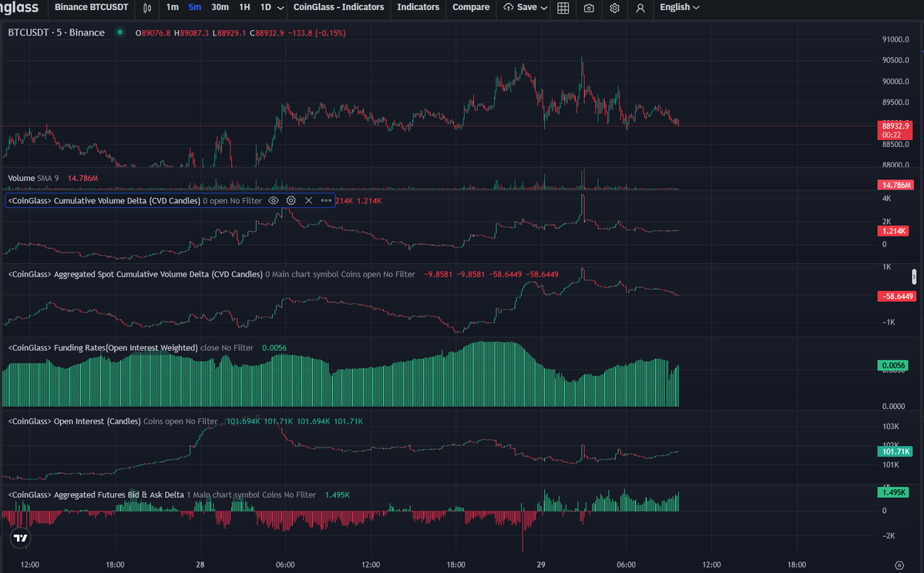The image size is (924, 573).
Task: Expand the Save options chevron
Action: pos(544,8)
